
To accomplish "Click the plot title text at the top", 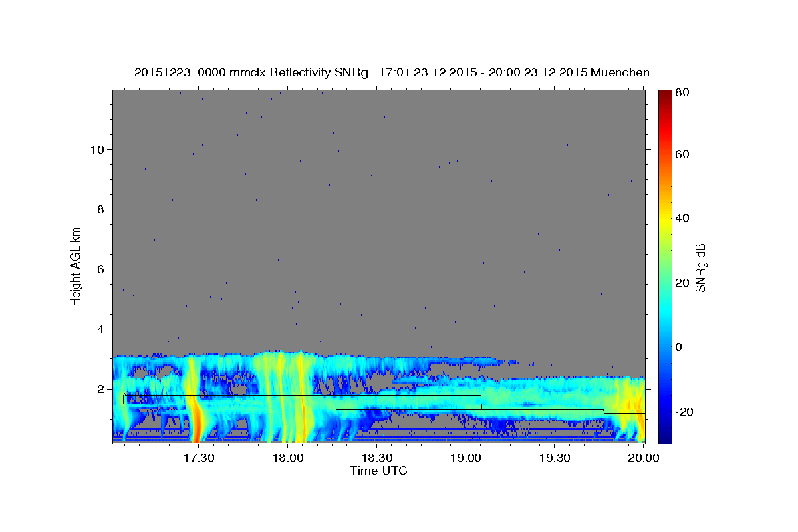I will point(392,72).
